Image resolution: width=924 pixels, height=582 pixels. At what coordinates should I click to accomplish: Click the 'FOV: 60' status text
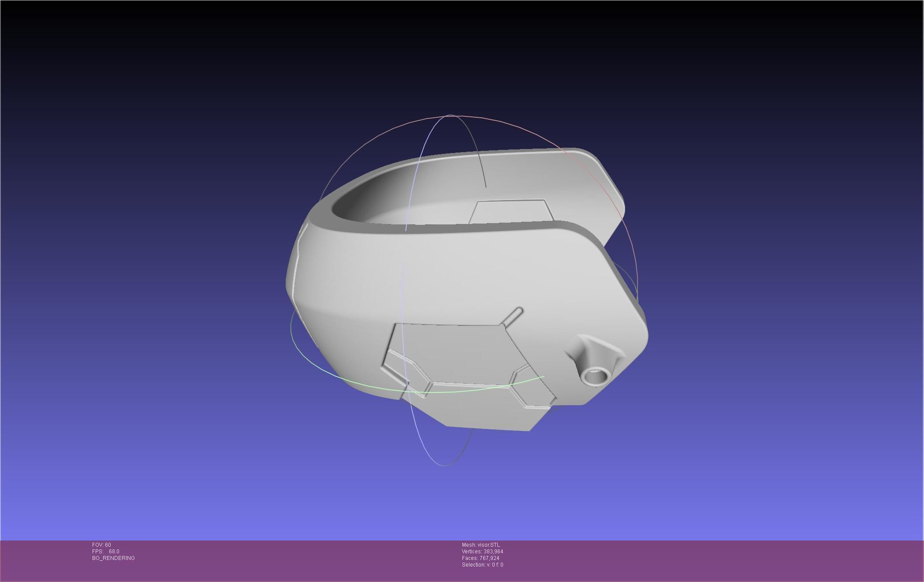[101, 545]
